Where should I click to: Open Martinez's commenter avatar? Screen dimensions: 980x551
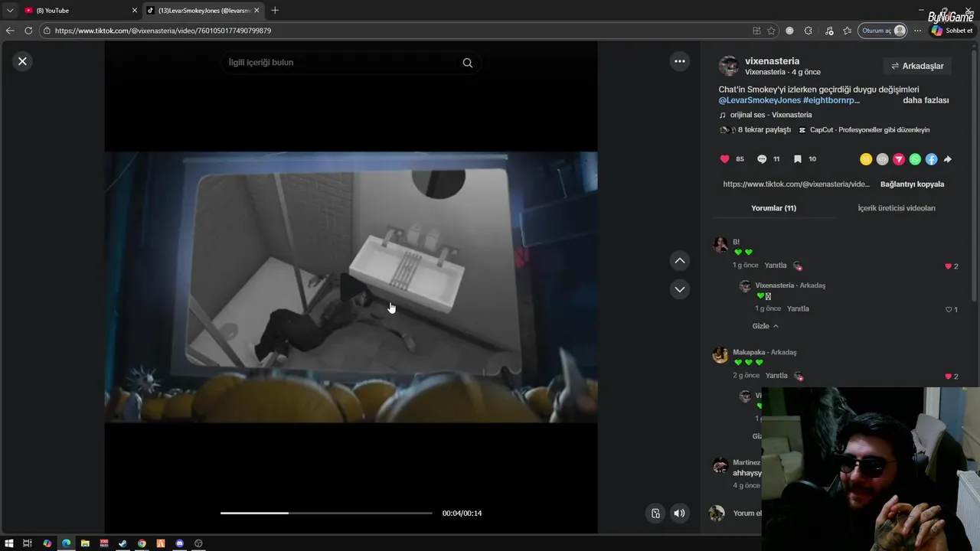(720, 466)
